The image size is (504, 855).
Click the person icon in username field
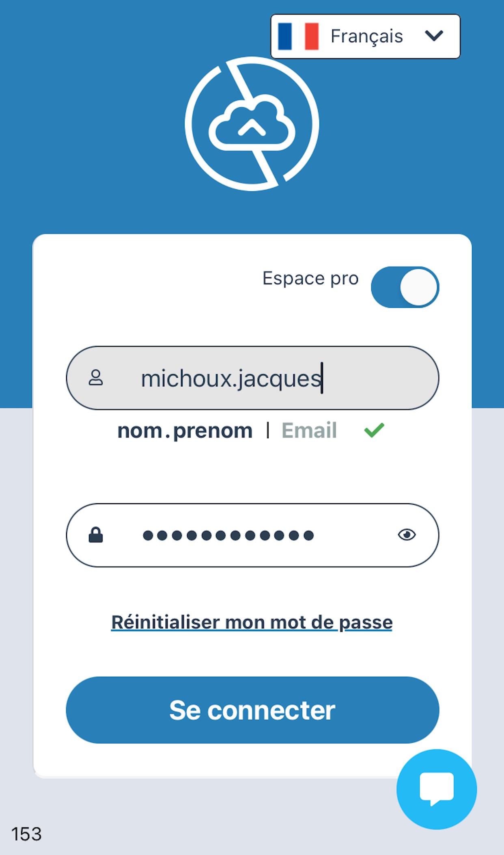click(x=96, y=378)
